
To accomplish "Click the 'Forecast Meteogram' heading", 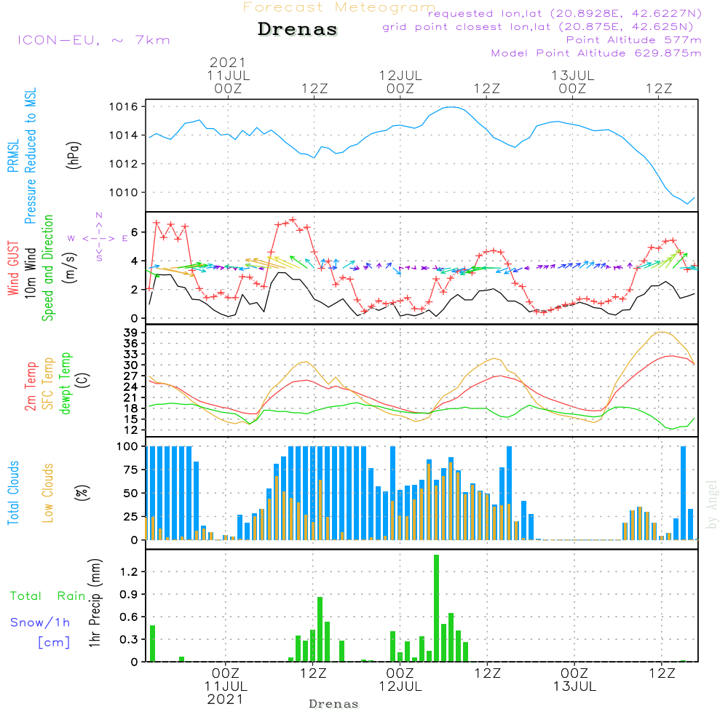I will click(x=339, y=7).
